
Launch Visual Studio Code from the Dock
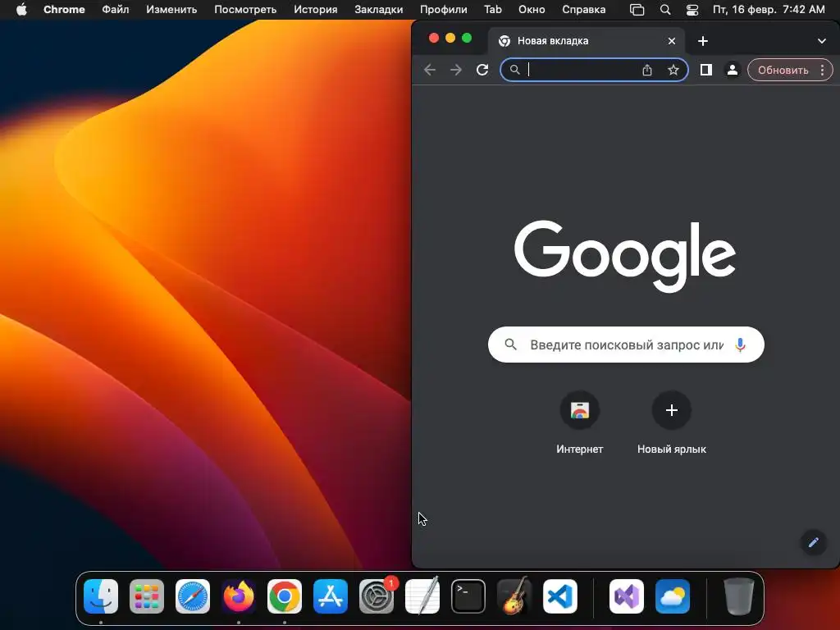(x=560, y=596)
